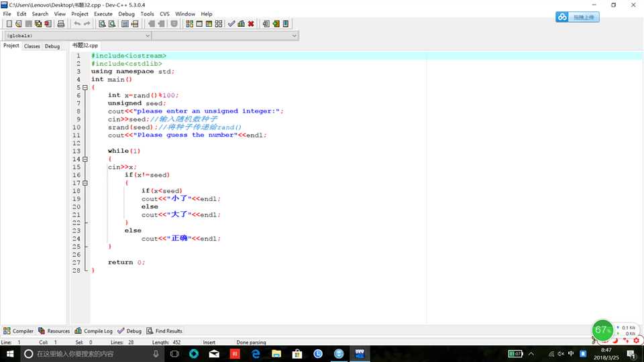Open the CVS menu
The width and height of the screenshot is (644, 362).
pos(164,14)
